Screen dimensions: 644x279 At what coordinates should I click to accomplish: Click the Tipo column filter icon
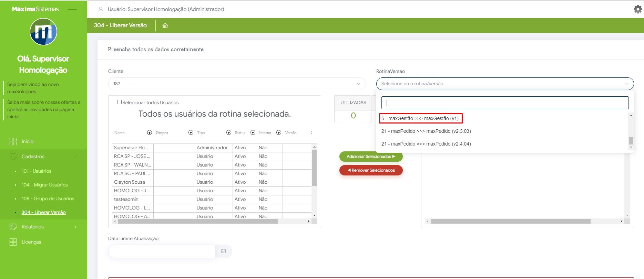(x=229, y=133)
